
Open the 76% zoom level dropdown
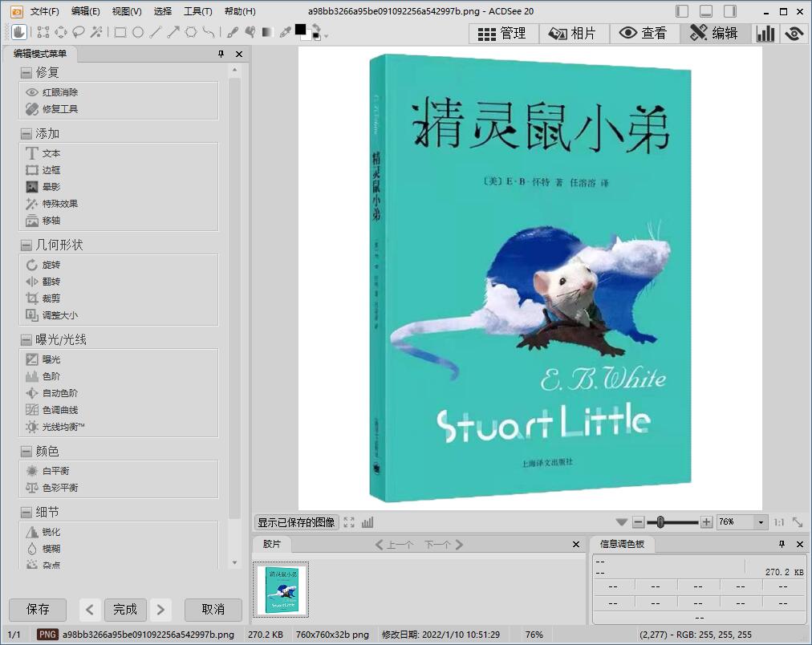pyautogui.click(x=761, y=522)
